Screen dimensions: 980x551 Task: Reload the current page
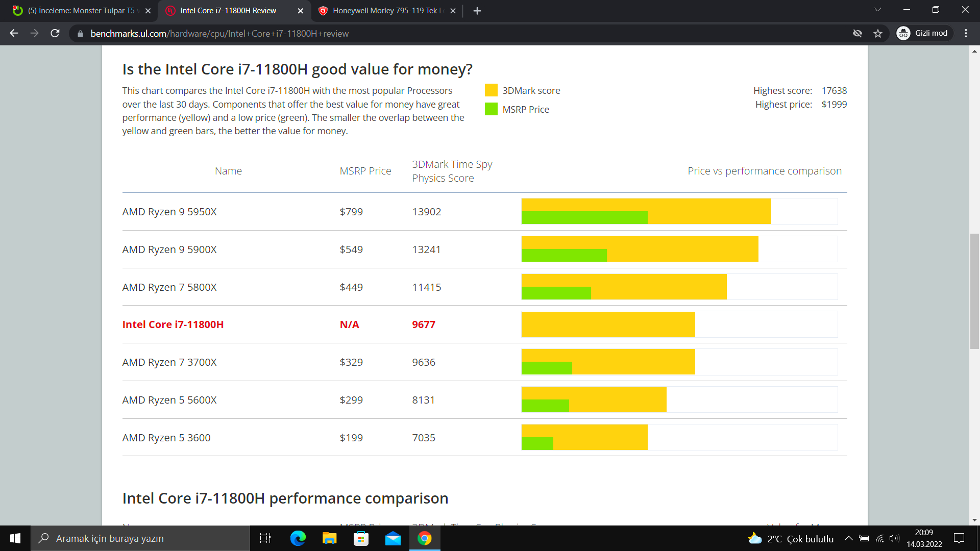pyautogui.click(x=55, y=33)
